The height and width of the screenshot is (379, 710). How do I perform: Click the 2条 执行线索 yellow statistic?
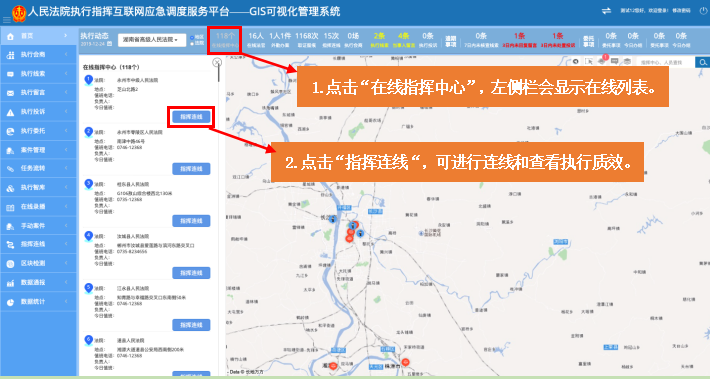(x=379, y=40)
